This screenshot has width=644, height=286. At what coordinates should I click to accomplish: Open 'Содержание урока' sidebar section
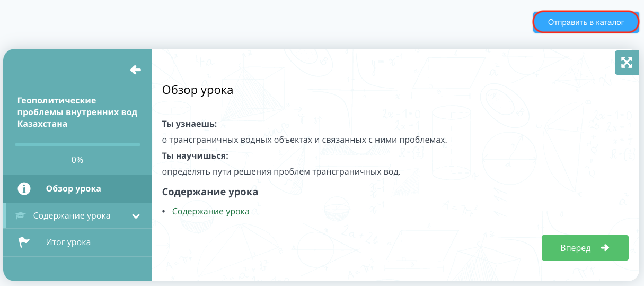tap(77, 216)
